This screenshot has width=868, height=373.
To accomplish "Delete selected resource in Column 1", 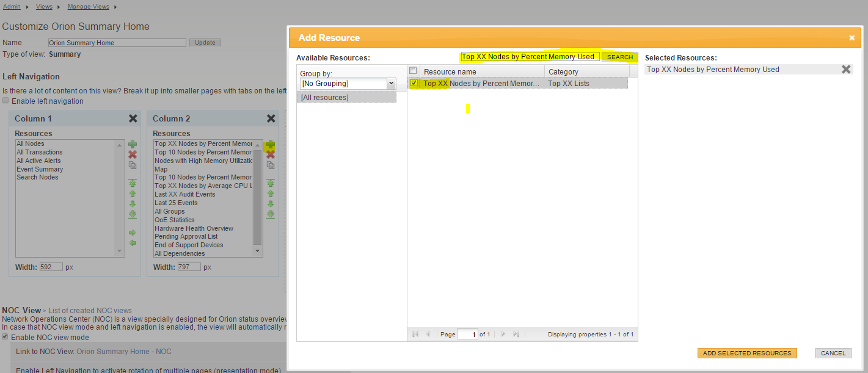I will point(133,154).
